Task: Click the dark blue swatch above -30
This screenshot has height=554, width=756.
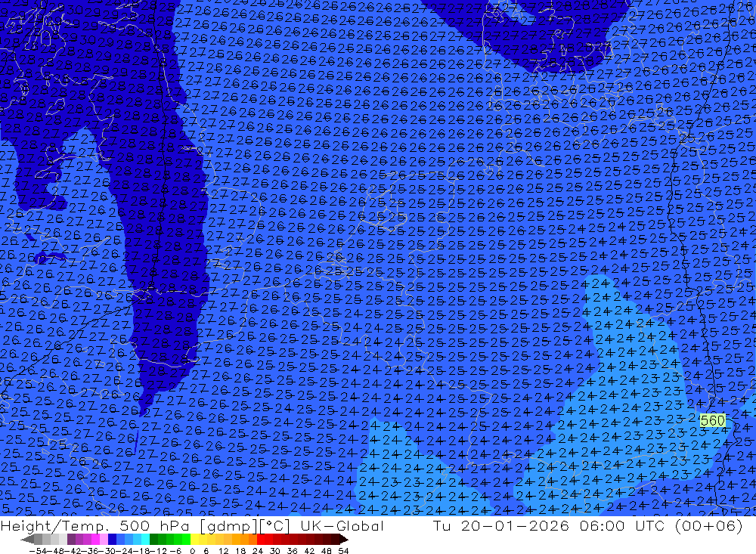Action: (112, 539)
